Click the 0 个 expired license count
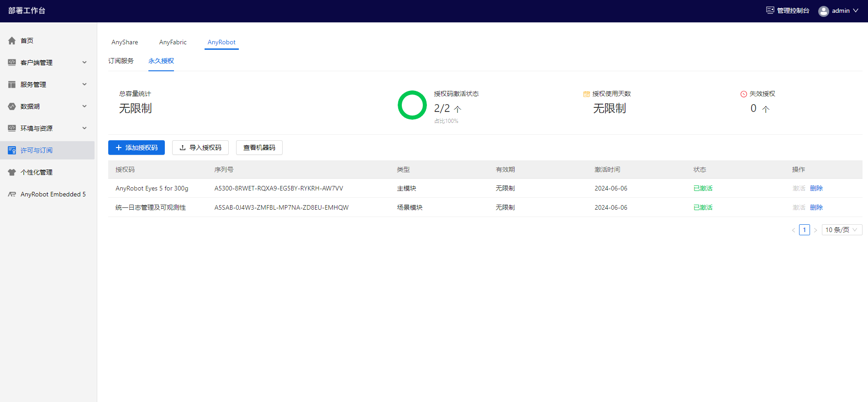This screenshot has width=868, height=402. [760, 109]
